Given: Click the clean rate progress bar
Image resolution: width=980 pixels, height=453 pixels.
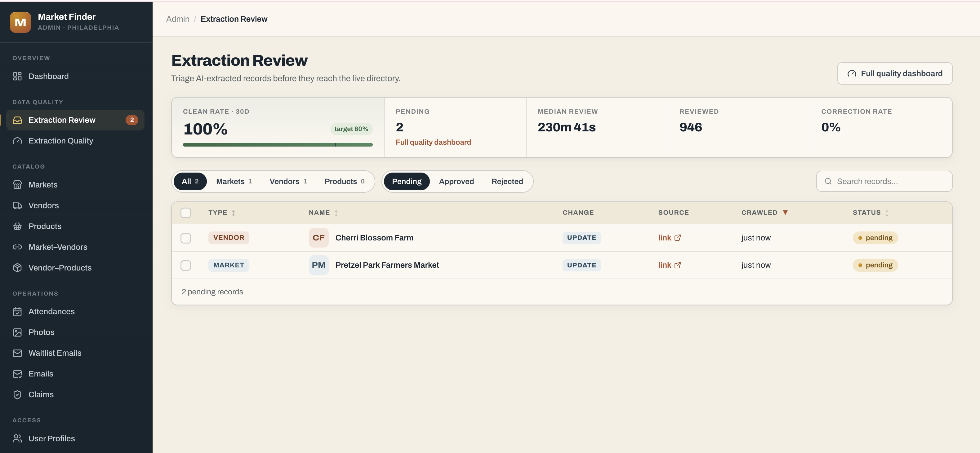Looking at the screenshot, I should click(278, 145).
